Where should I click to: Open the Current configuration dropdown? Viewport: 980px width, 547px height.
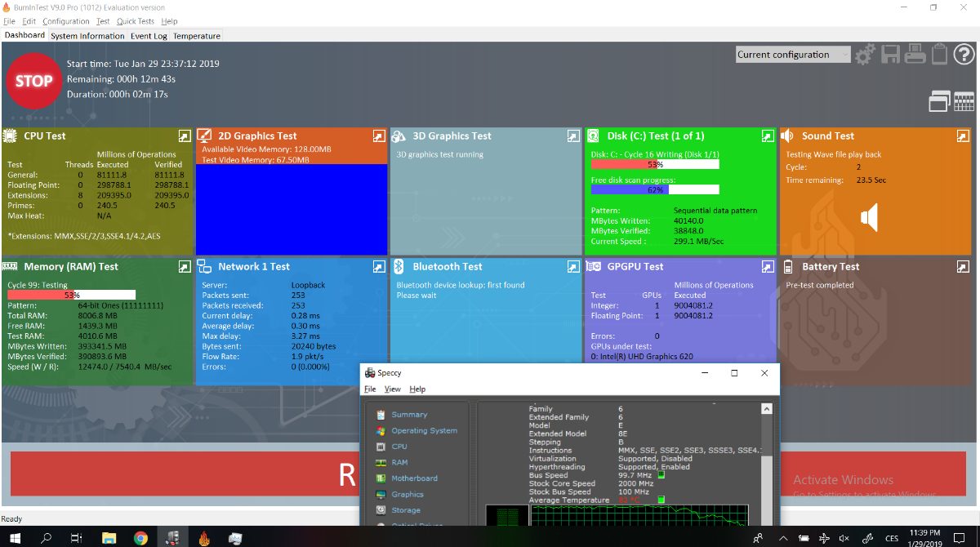(792, 55)
